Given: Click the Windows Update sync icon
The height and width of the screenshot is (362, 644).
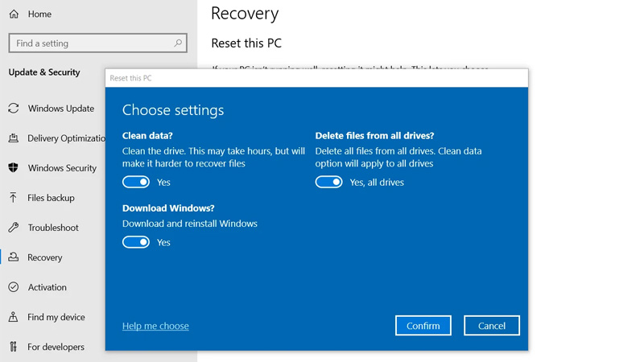Looking at the screenshot, I should [14, 109].
